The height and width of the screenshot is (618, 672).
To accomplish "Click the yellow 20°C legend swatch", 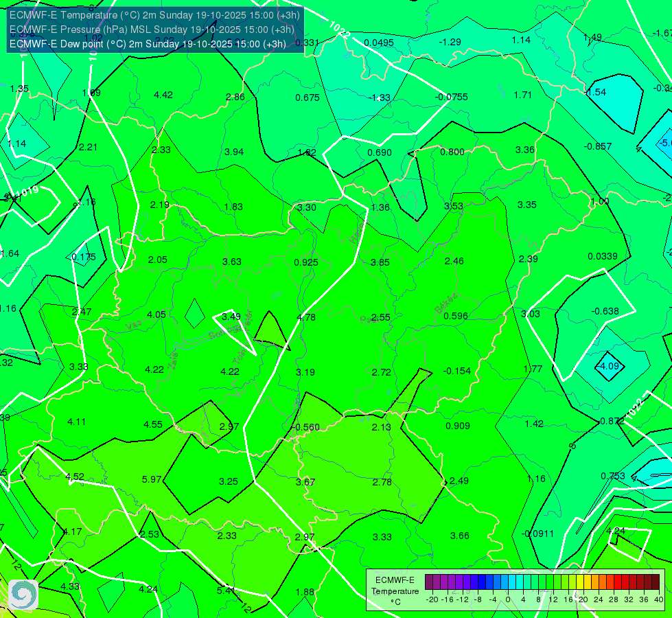I will (x=580, y=582).
